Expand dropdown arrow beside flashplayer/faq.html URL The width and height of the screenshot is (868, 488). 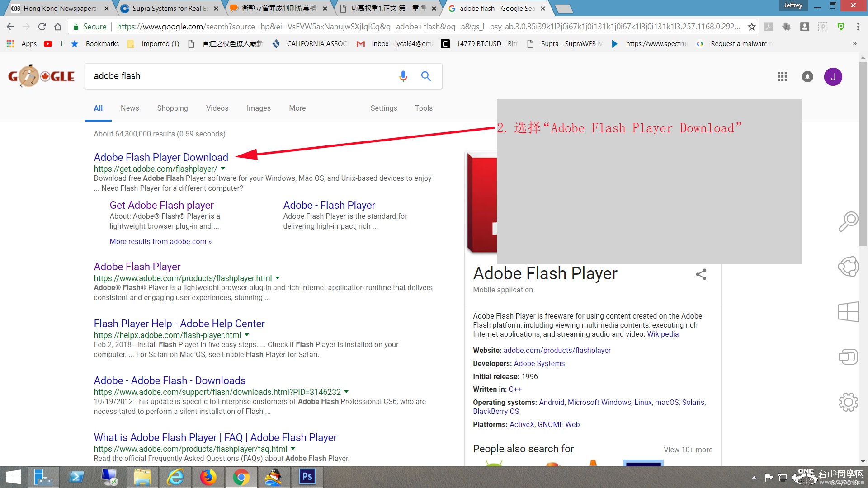click(x=293, y=449)
